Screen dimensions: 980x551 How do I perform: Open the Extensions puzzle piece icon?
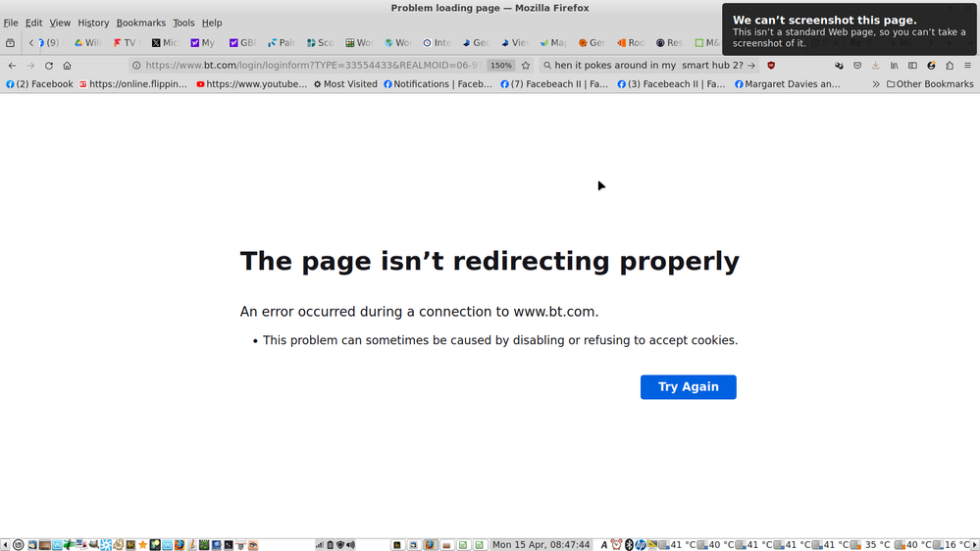point(950,65)
